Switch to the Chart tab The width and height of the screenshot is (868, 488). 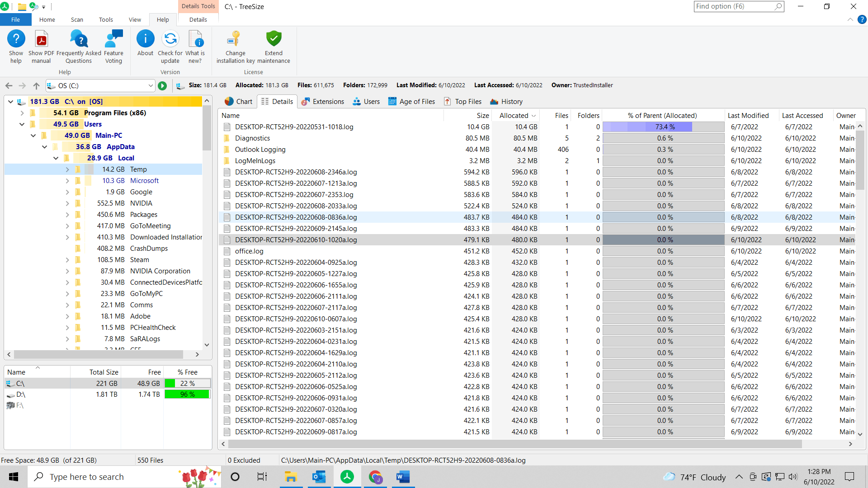[x=238, y=102]
